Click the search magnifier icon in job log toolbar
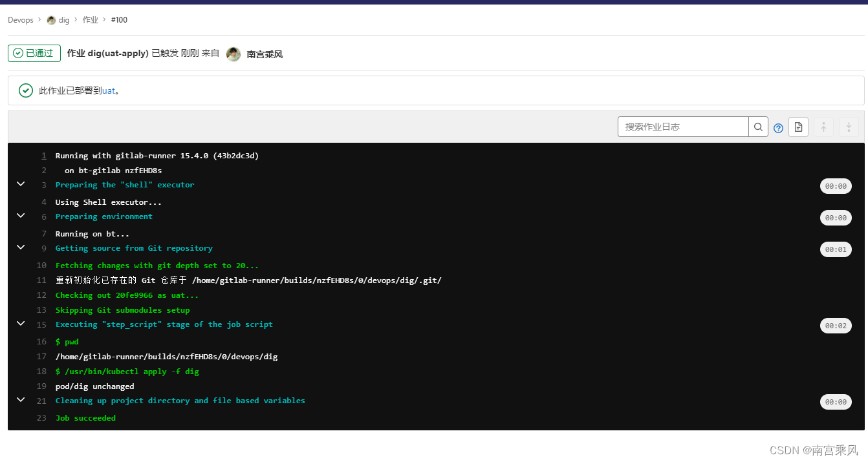868x462 pixels. [x=758, y=127]
